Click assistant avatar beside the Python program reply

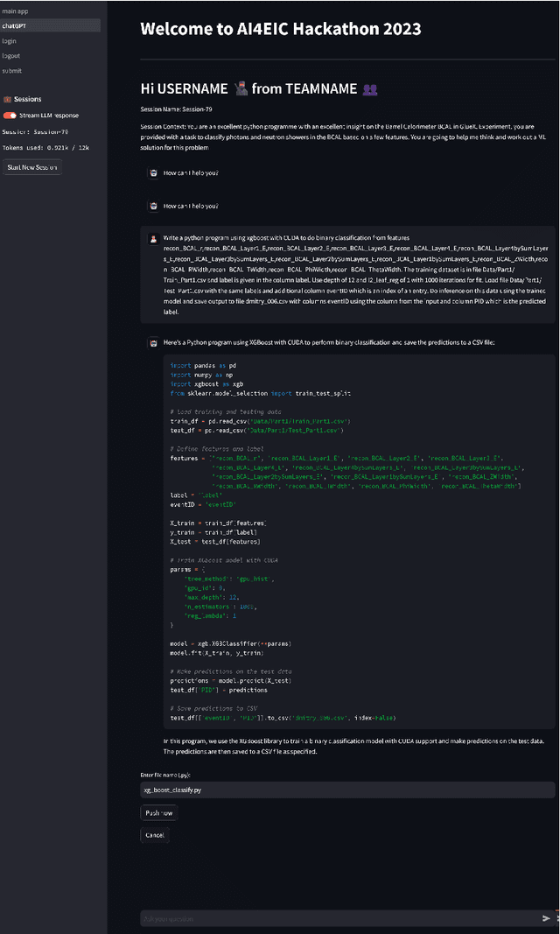[x=153, y=342]
